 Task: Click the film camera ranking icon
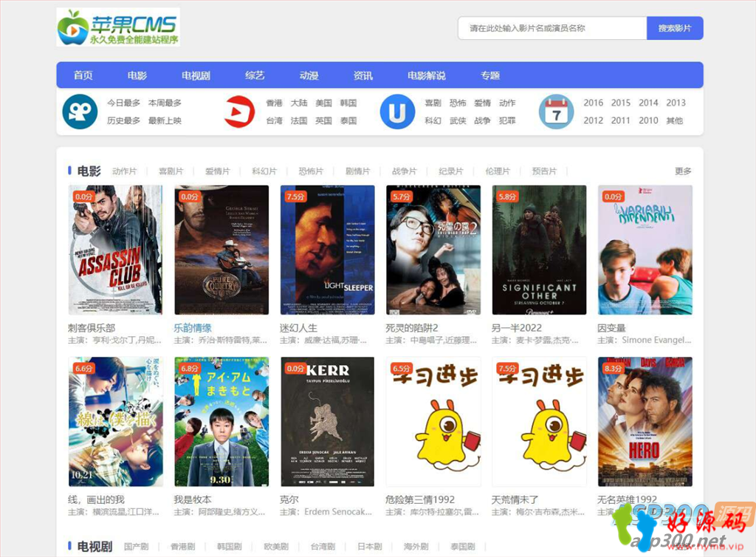pos(80,112)
